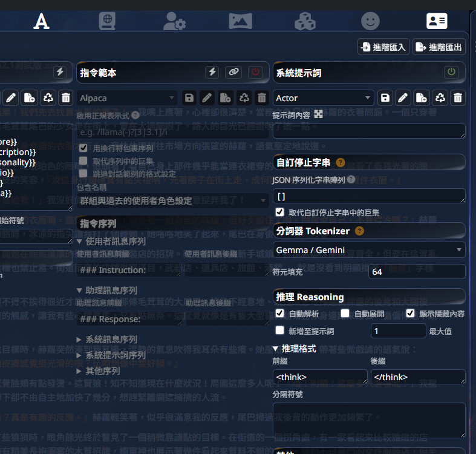The image size is (476, 454).
Task: Open the Extensions cubes icon
Action: (305, 21)
